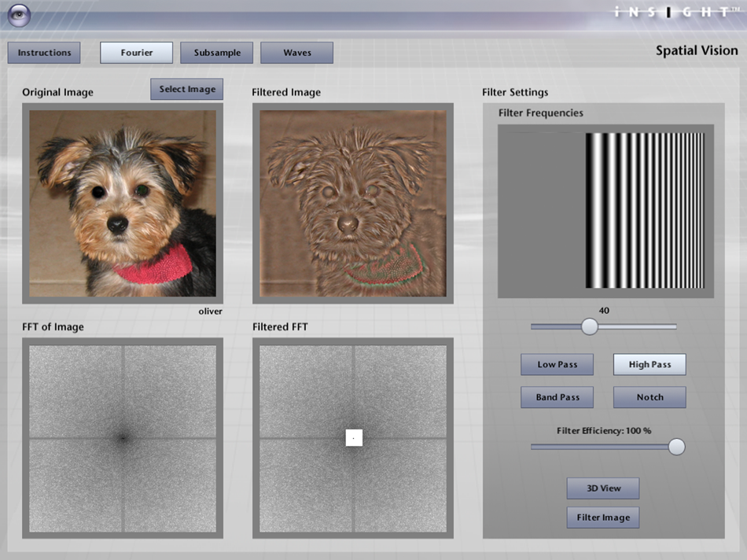Switch to the Fourier tab
Image resolution: width=747 pixels, height=560 pixels.
point(136,53)
